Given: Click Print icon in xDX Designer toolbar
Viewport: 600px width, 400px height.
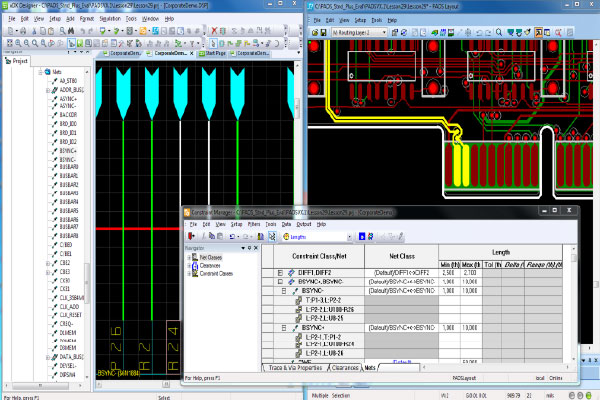Looking at the screenshot, I should click(23, 31).
